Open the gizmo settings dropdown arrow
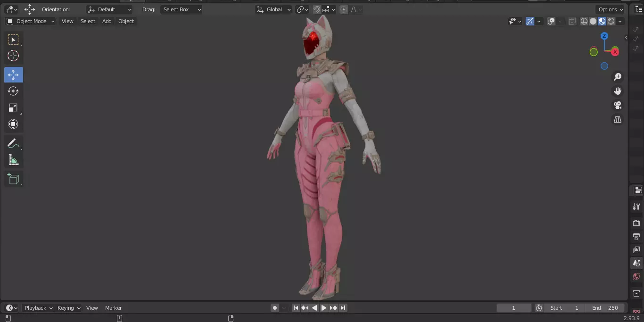This screenshot has width=644, height=322. coord(538,21)
